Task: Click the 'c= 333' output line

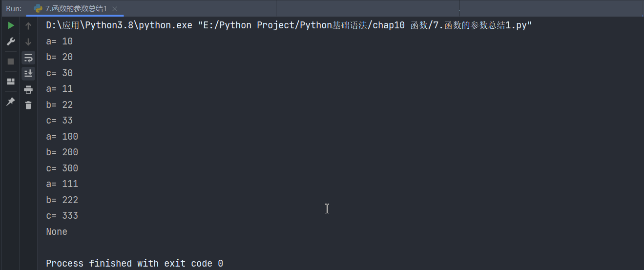Action: tap(62, 215)
